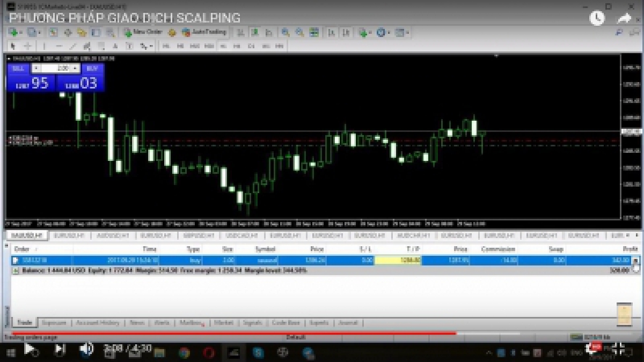The width and height of the screenshot is (644, 362).
Task: Click the Periods clock icon
Action: coord(381,33)
